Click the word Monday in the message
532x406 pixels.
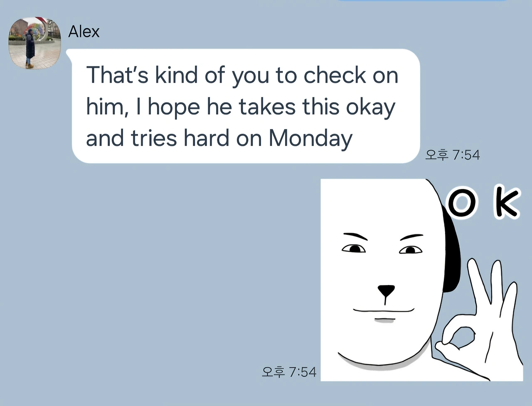pyautogui.click(x=310, y=138)
